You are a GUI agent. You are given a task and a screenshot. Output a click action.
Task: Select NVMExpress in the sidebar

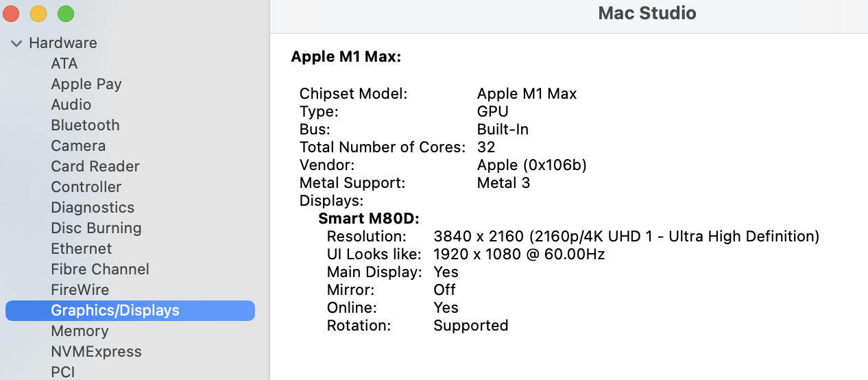pyautogui.click(x=96, y=352)
